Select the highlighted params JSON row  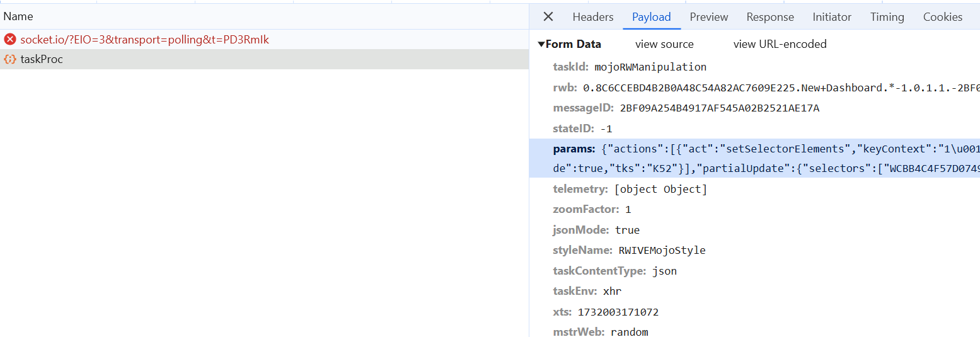(x=754, y=158)
